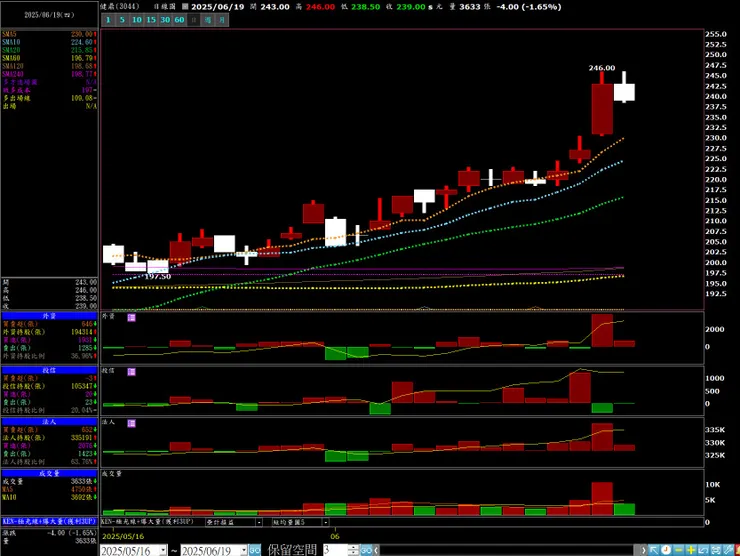Click the SMA120 legend row
The image size is (740, 556).
pos(49,66)
